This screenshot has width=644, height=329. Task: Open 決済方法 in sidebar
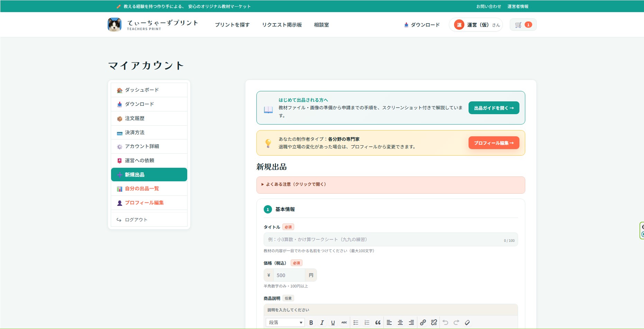[149, 132]
